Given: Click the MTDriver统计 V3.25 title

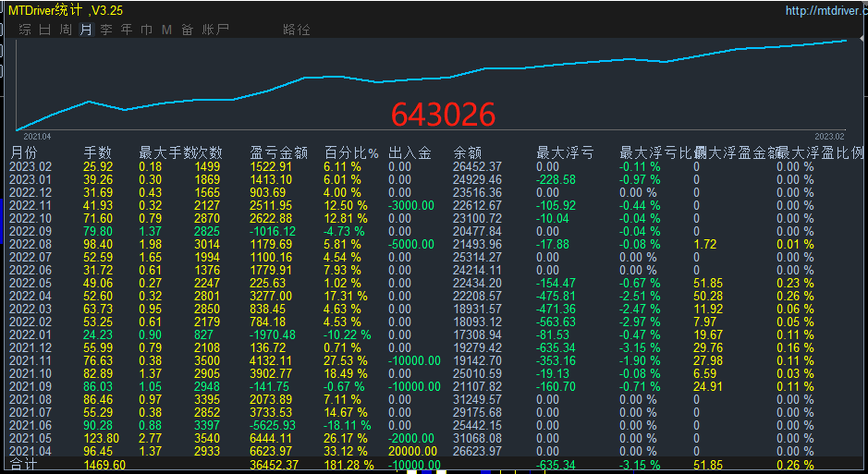Looking at the screenshot, I should (66, 10).
